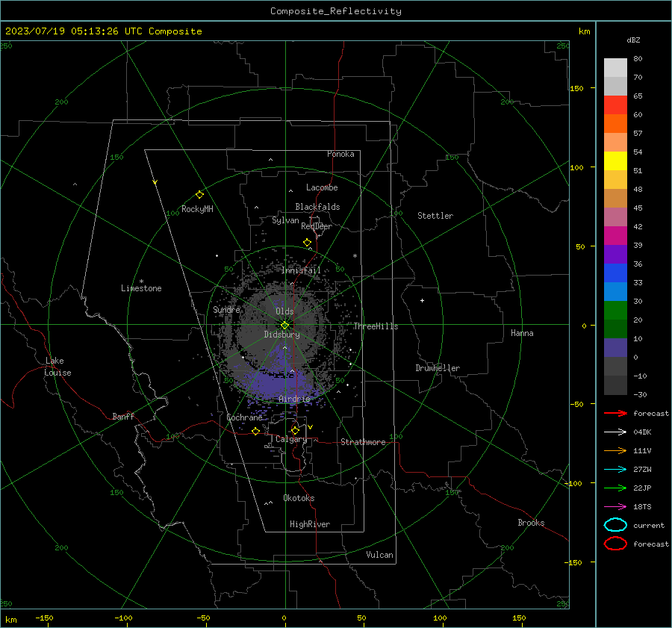Select the blue 33-36 dBZ color swatch
The height and width of the screenshot is (628, 672).
coord(615,273)
